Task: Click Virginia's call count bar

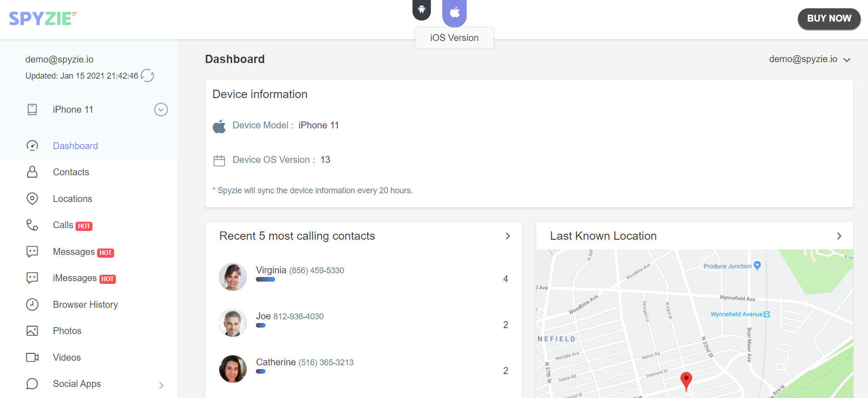Action: point(266,279)
